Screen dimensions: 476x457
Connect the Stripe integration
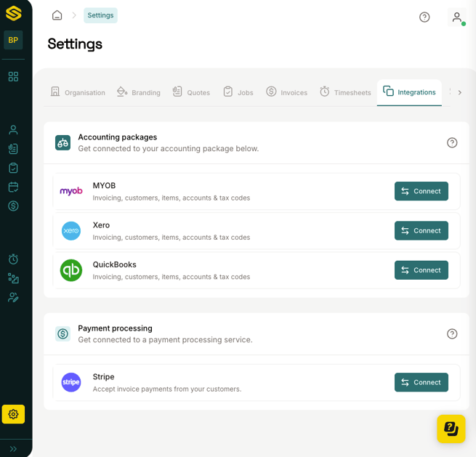tap(421, 382)
